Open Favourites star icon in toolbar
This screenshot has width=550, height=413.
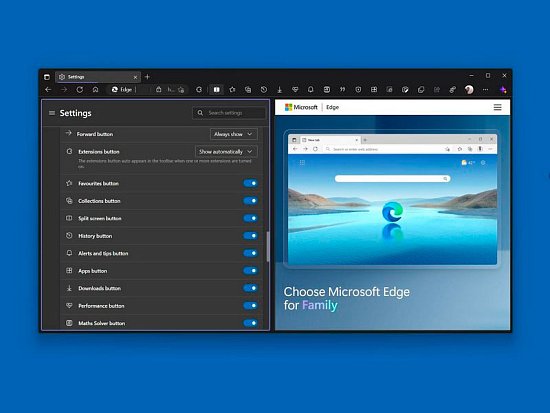[232, 90]
